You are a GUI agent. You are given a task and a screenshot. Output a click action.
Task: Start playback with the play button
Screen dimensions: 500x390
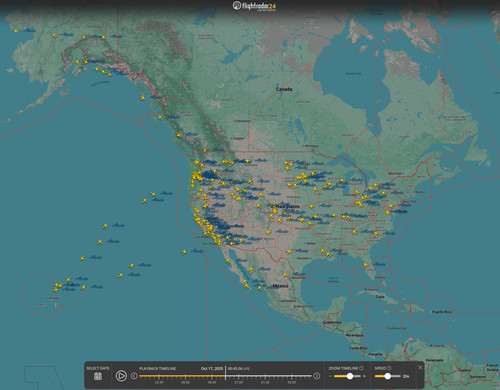[x=121, y=376]
